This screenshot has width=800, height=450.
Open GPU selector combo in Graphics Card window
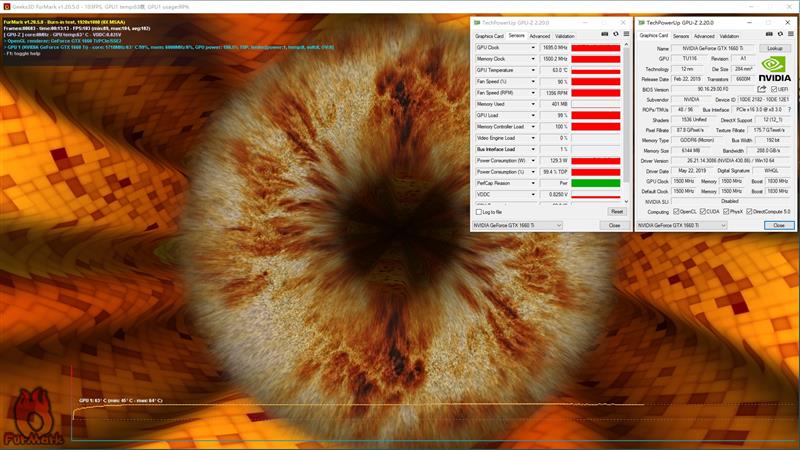tap(682, 225)
